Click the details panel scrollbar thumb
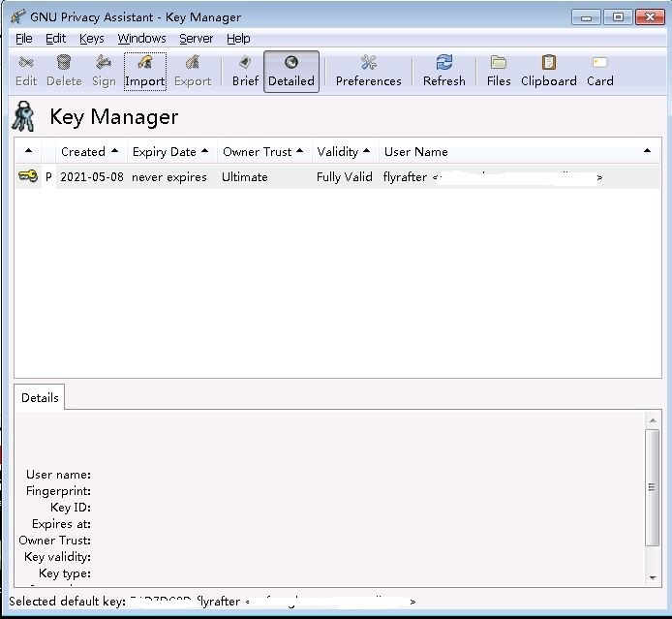Viewport: 672px width, 619px height. 653,487
